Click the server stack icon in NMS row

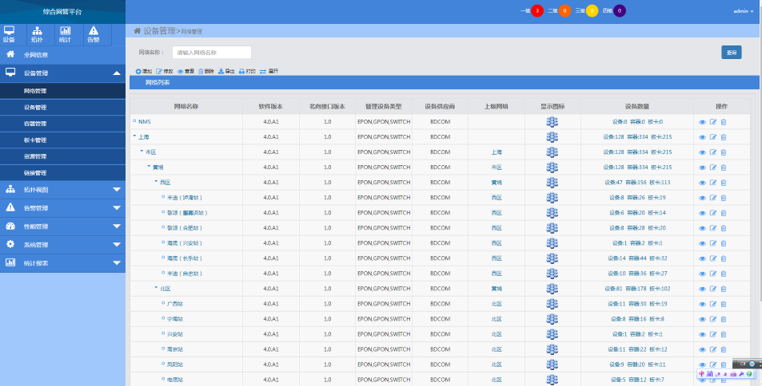pyautogui.click(x=552, y=122)
